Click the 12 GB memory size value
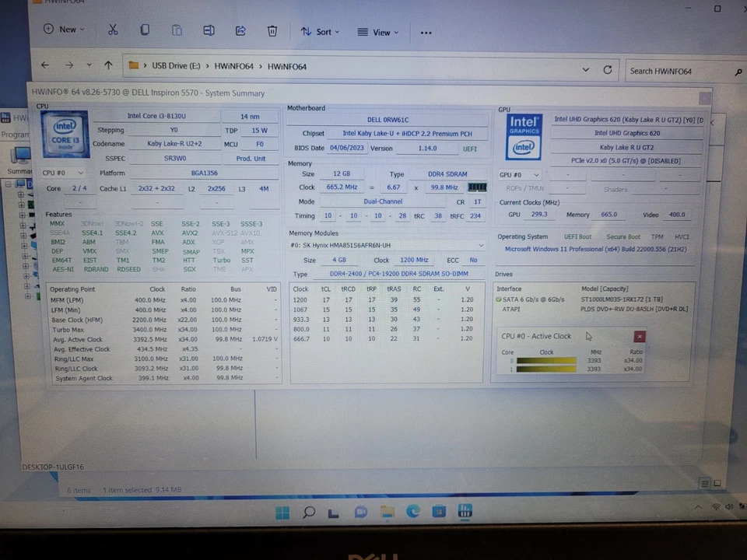The height and width of the screenshot is (560, 747). 341,173
